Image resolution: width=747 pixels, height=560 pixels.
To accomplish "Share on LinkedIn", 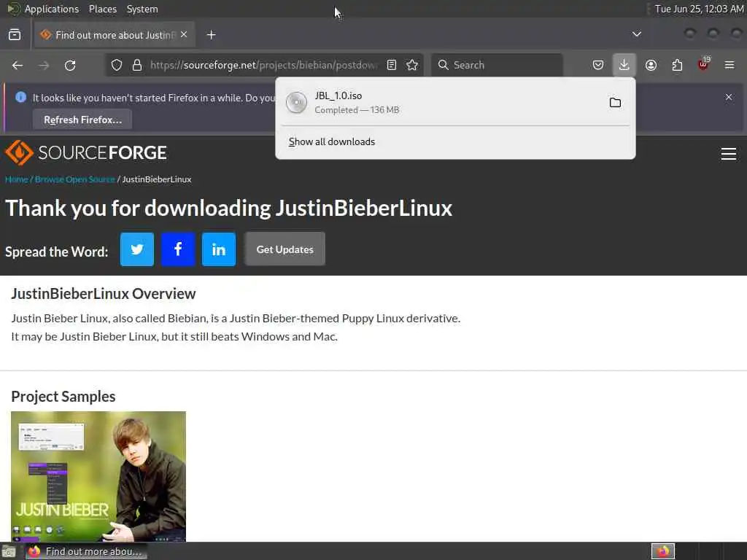I will click(219, 249).
